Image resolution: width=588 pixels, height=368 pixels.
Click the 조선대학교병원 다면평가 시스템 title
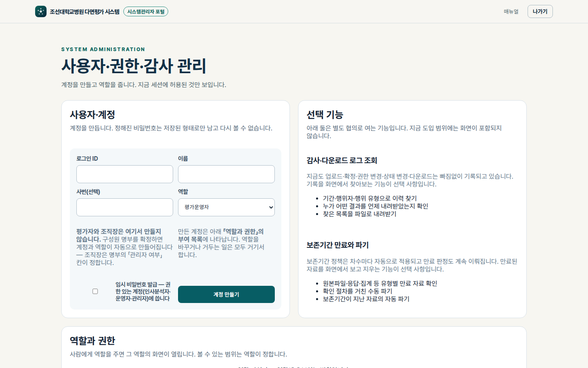pyautogui.click(x=85, y=11)
